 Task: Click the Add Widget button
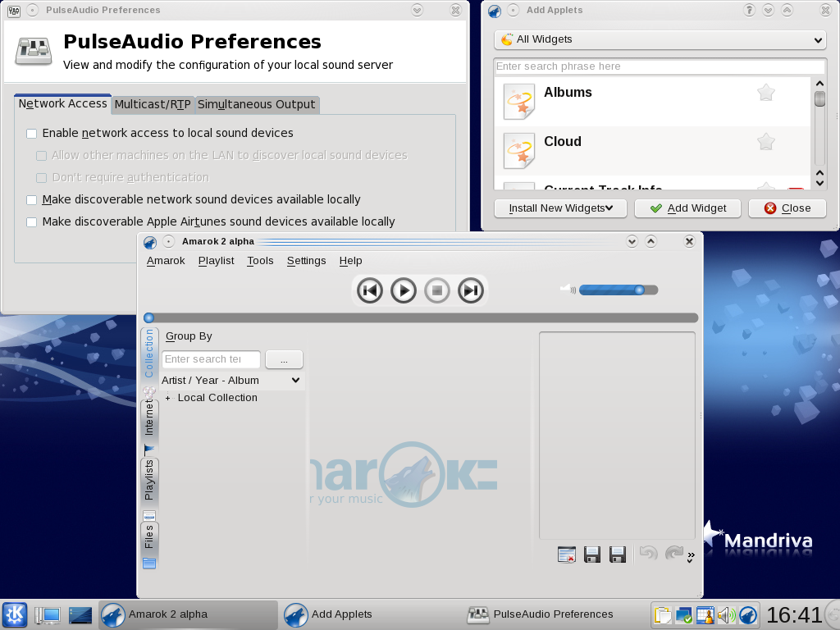click(x=688, y=208)
